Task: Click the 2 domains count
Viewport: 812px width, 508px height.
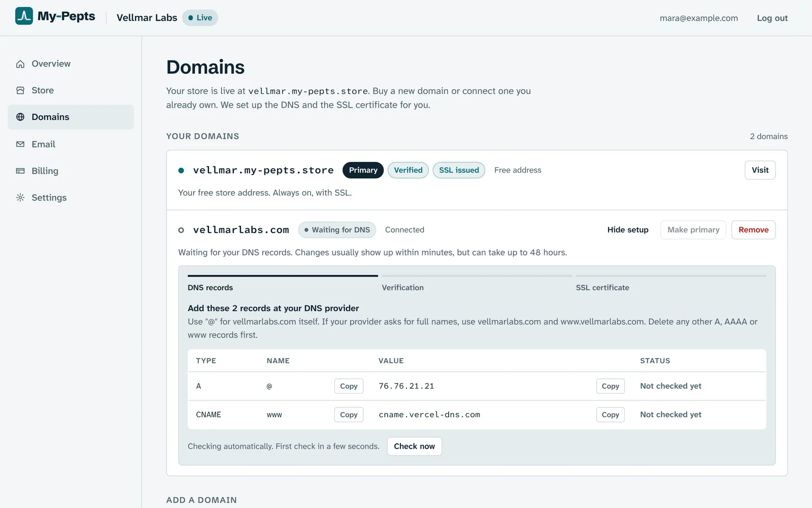Action: pyautogui.click(x=769, y=136)
